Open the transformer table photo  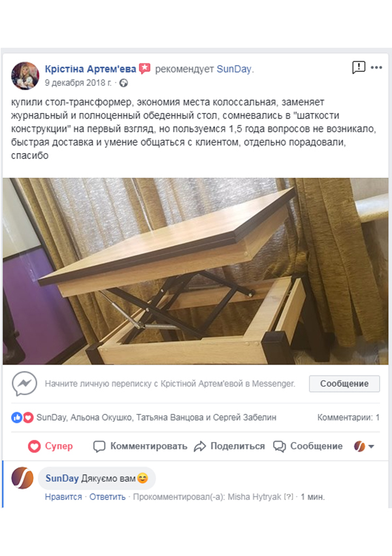[195, 271]
